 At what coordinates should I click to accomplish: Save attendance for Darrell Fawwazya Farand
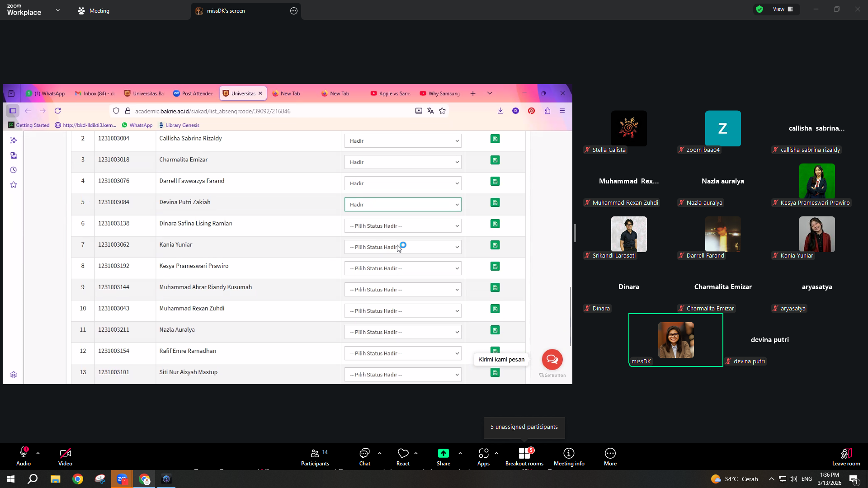[495, 181]
